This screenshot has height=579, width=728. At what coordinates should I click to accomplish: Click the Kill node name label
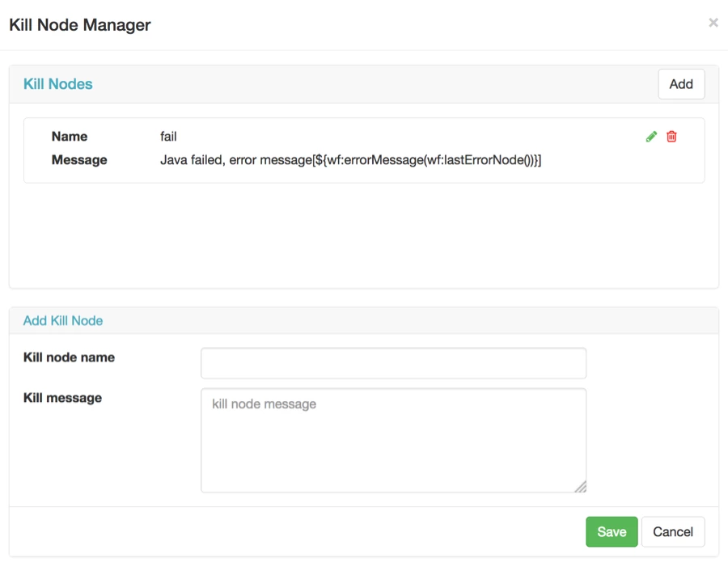[x=70, y=357]
